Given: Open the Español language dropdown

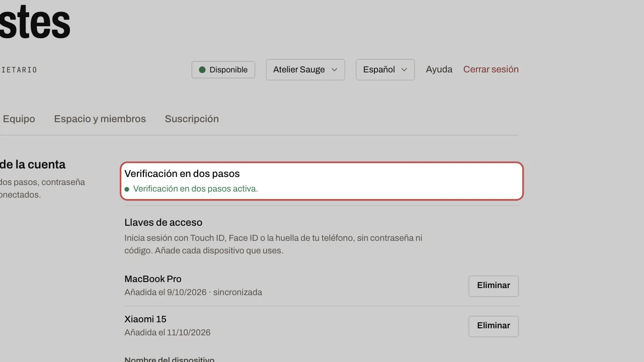Looking at the screenshot, I should tap(385, 70).
